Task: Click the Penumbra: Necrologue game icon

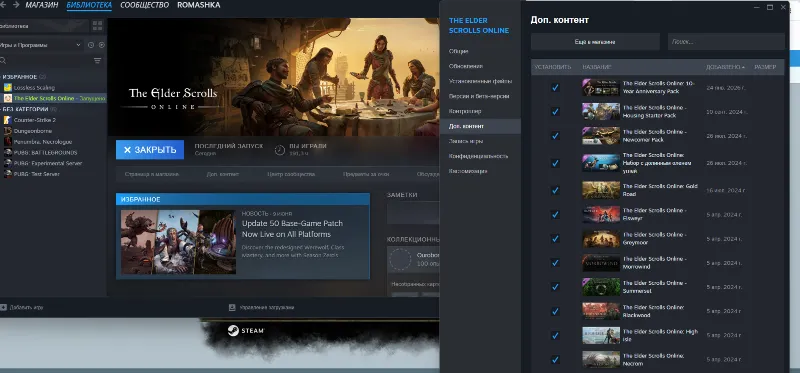Action: [8, 141]
